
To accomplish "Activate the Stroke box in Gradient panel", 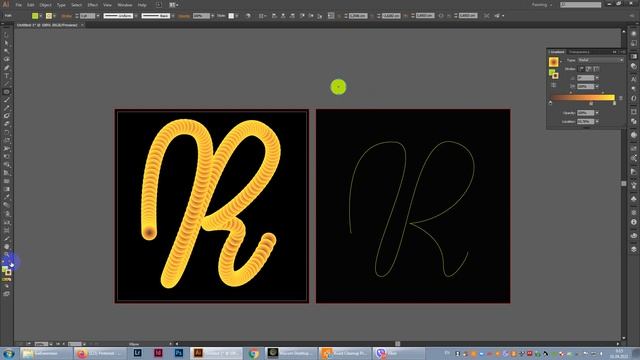I will coord(555,76).
